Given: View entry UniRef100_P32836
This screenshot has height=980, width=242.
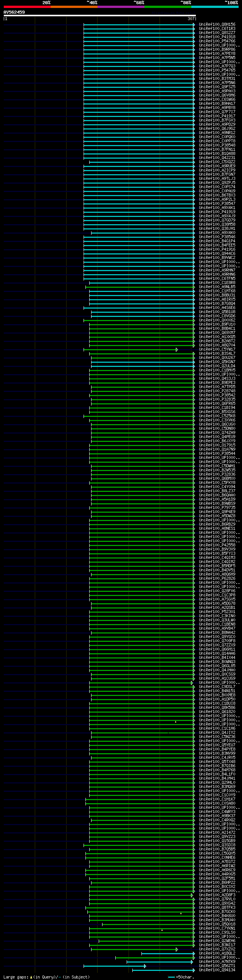Looking at the screenshot, I should [217, 475].
